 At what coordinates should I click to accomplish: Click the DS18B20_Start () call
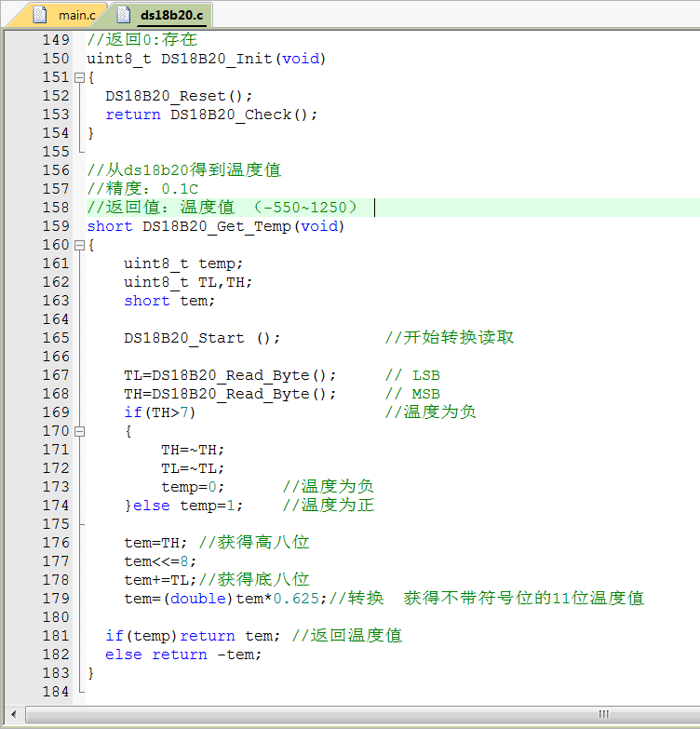(202, 338)
